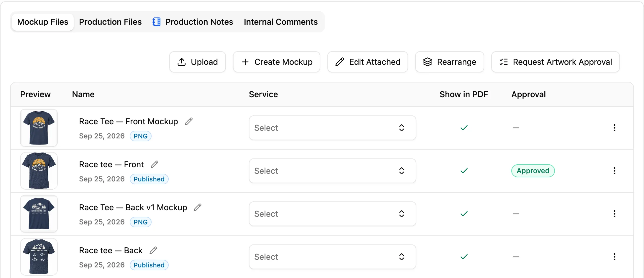
Task: Switch to Mockup Files tab
Action: click(x=43, y=22)
